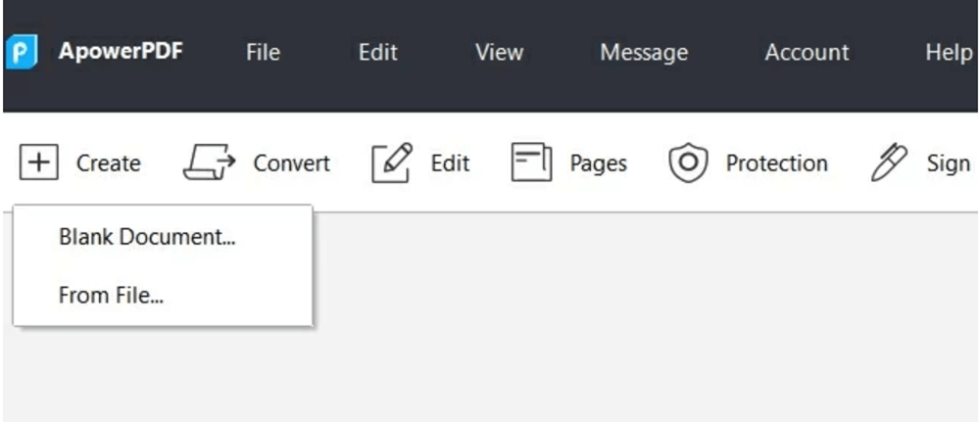Click the Pages layout icon
The image size is (980, 422).
(x=532, y=164)
